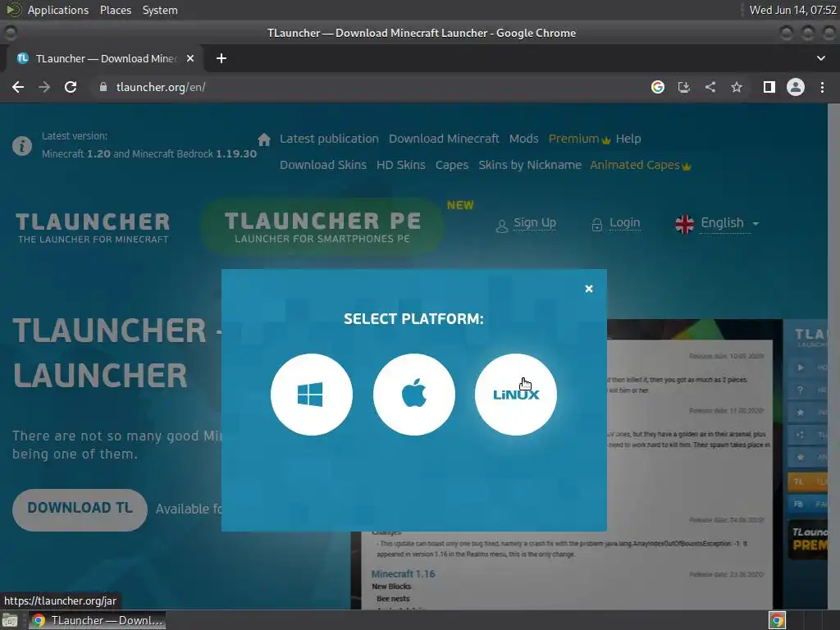Open Latest publication link

[x=329, y=139]
